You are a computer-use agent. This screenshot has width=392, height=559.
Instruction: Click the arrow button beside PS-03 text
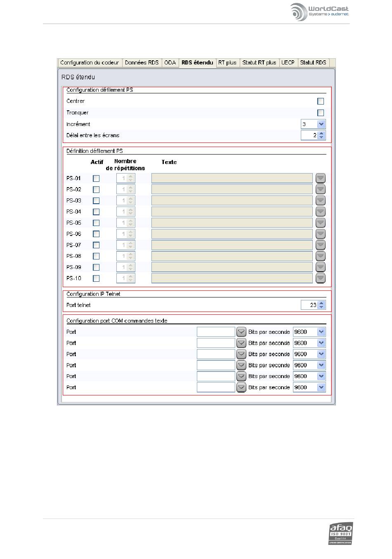(x=321, y=200)
